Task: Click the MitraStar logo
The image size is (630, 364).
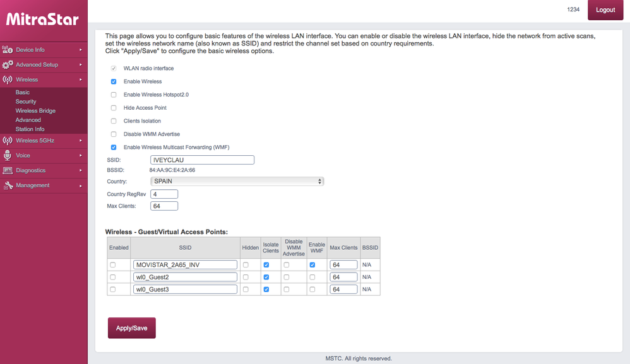Action: click(x=43, y=20)
